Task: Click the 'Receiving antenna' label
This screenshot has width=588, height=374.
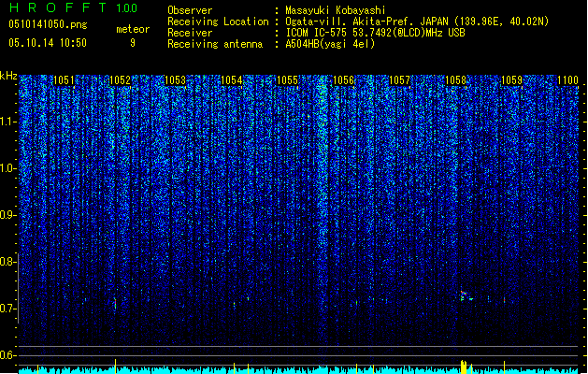Action: 215,44
